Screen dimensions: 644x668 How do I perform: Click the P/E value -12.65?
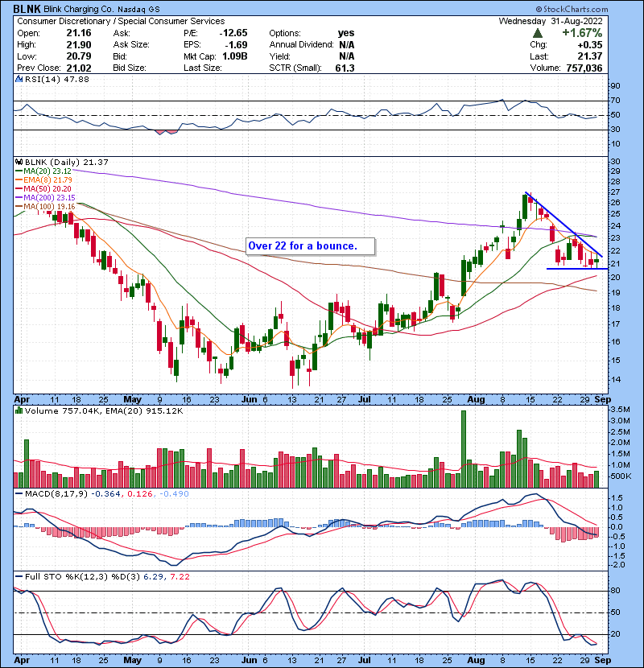click(233, 33)
